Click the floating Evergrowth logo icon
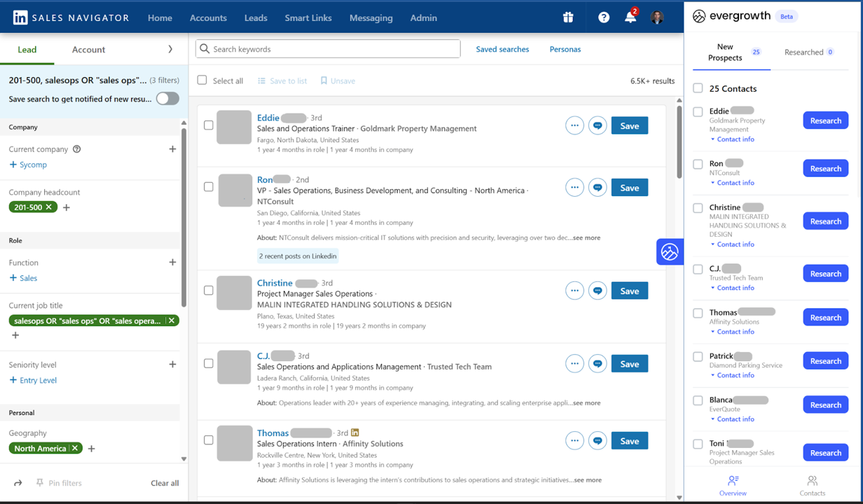The image size is (863, 504). pos(670,251)
